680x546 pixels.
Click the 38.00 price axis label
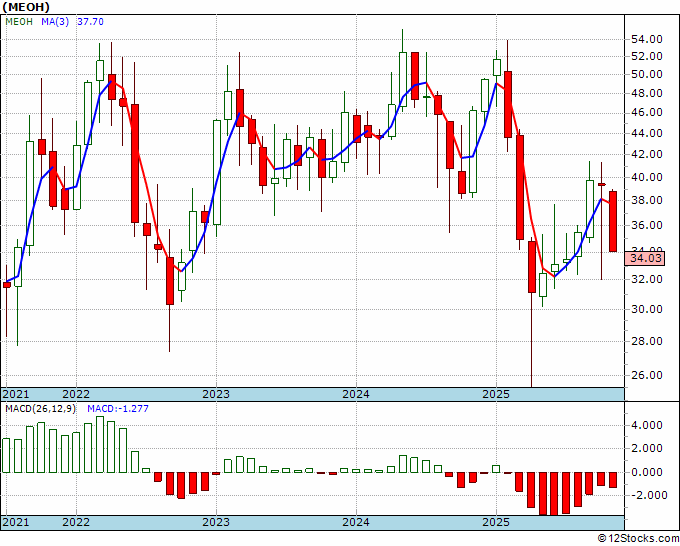click(x=646, y=200)
